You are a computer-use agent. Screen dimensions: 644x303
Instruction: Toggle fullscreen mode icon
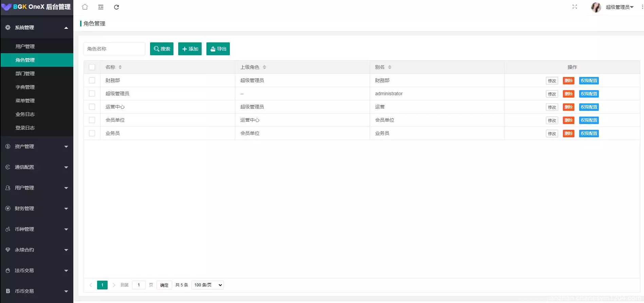tap(575, 7)
